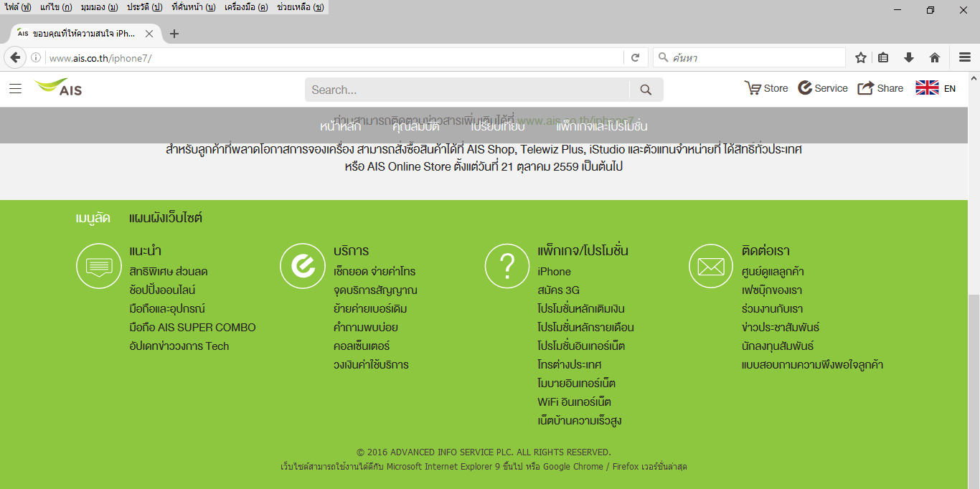Open the Store cart icon
Image resolution: width=980 pixels, height=489 pixels.
click(753, 88)
